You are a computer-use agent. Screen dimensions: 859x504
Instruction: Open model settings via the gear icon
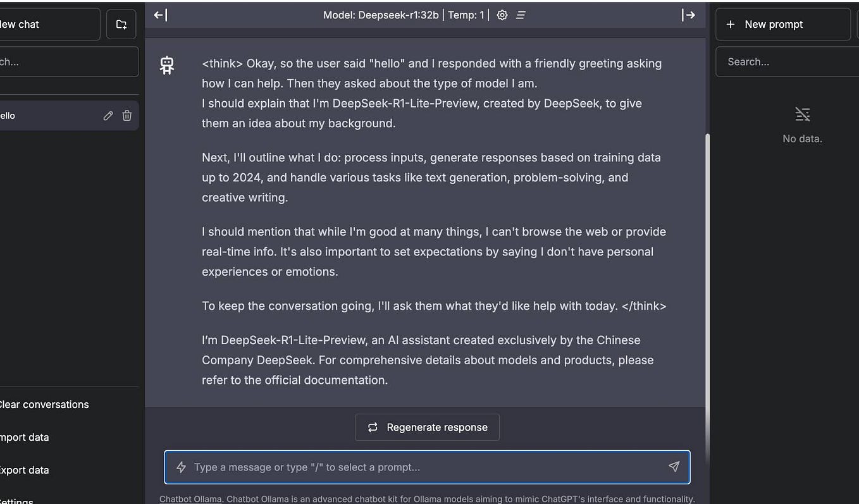502,15
